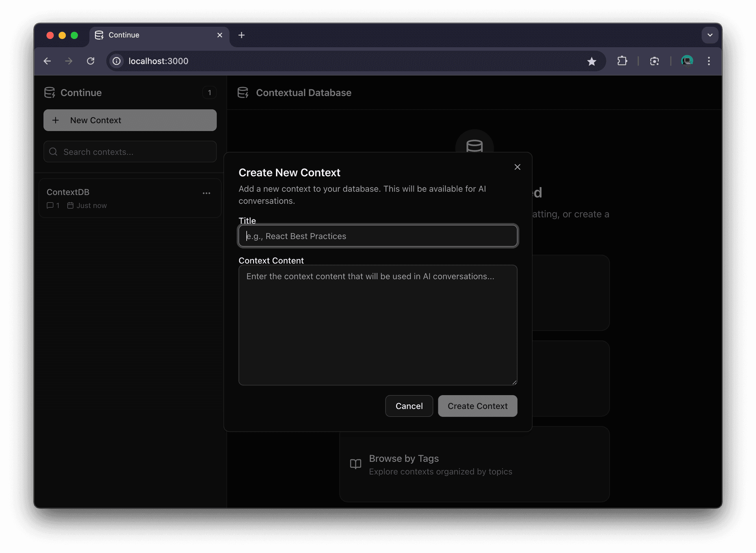This screenshot has height=553, width=756.
Task: Open the chevron dropdown at top right
Action: (x=710, y=35)
